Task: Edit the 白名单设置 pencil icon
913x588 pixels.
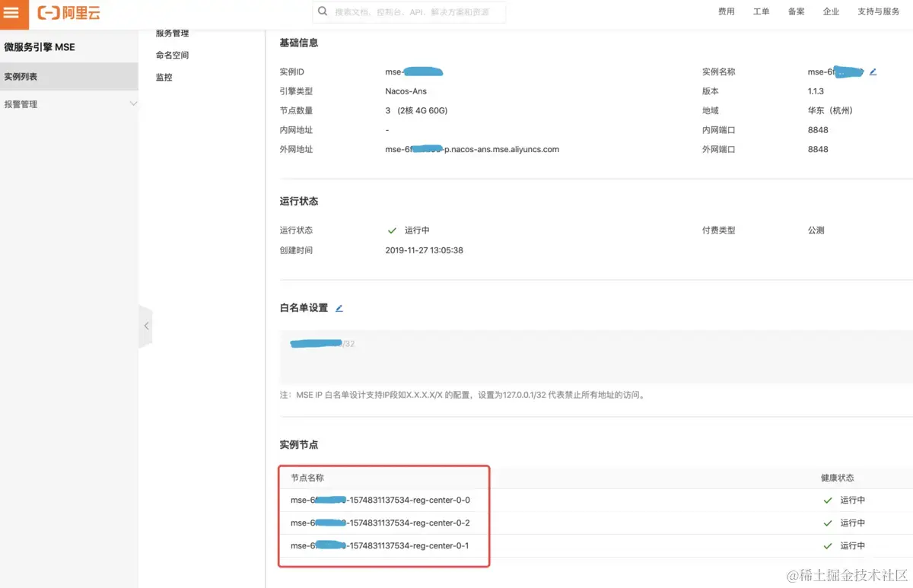Action: pyautogui.click(x=339, y=308)
